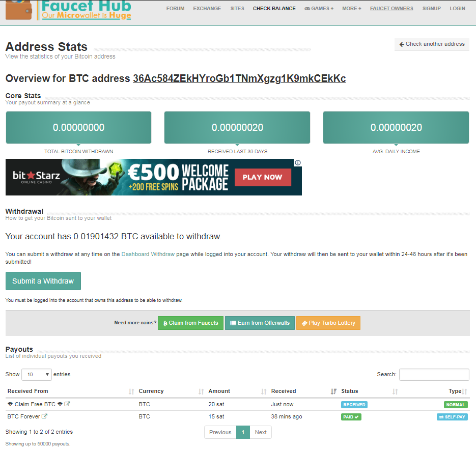Viewport: 476px width, 450px height.
Task: Open the SITES nav item
Action: pyautogui.click(x=237, y=9)
